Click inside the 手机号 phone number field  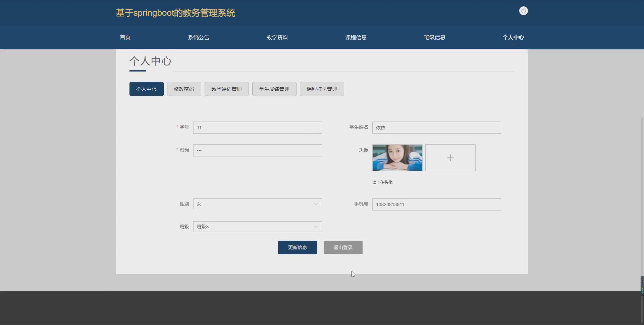click(x=436, y=204)
